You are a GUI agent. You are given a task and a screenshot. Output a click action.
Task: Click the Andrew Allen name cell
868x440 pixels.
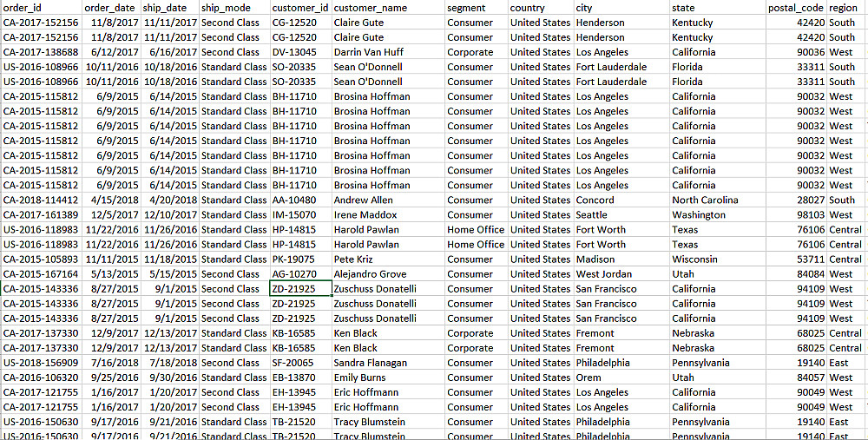coord(388,200)
